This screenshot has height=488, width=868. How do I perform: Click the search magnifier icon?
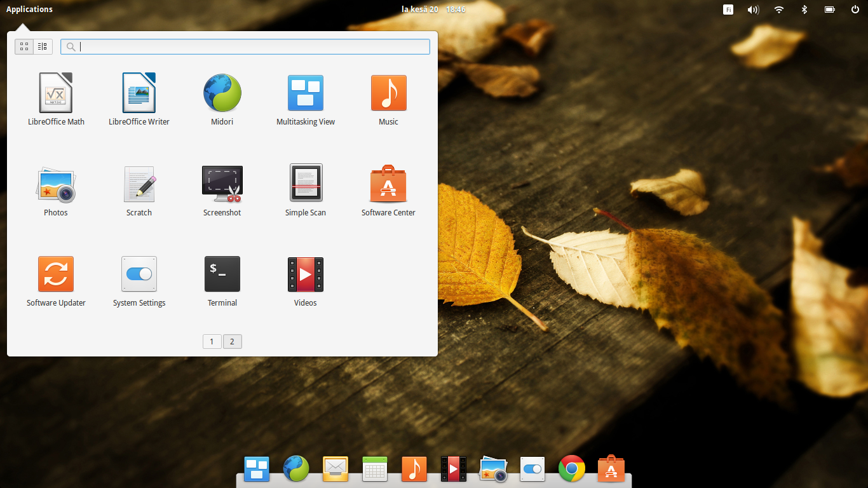coord(71,46)
